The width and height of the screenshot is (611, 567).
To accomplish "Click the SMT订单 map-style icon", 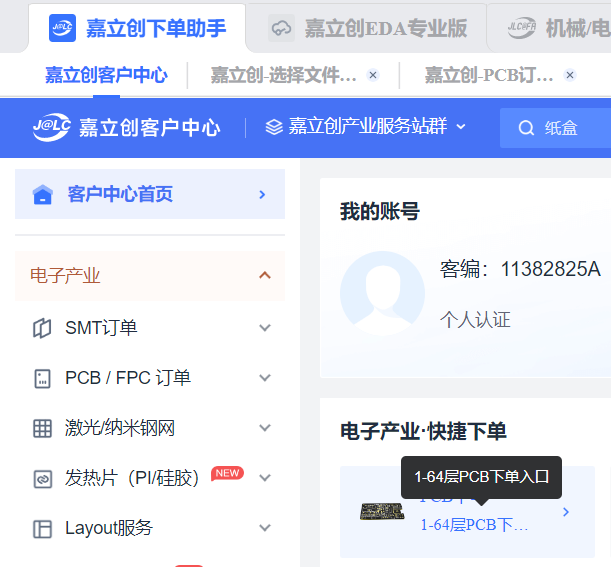I will click(x=42, y=328).
